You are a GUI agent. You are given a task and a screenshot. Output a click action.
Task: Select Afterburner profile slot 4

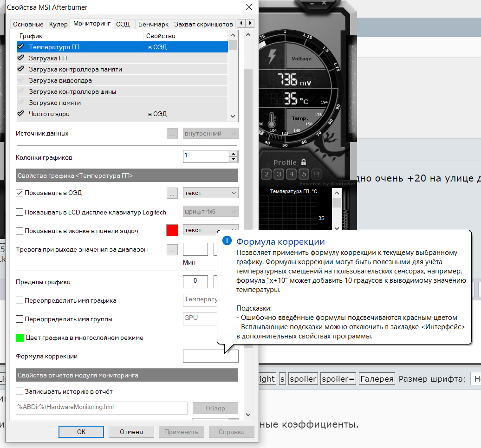point(292,174)
